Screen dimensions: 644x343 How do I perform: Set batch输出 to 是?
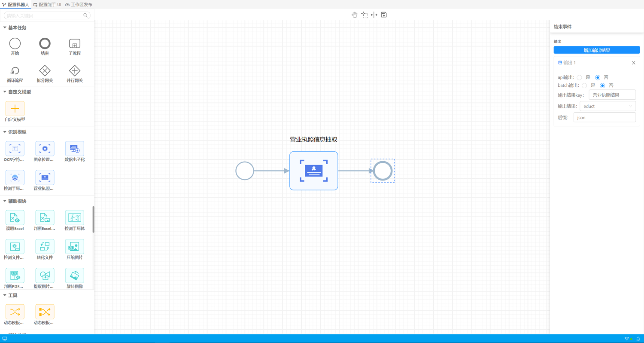pyautogui.click(x=584, y=86)
